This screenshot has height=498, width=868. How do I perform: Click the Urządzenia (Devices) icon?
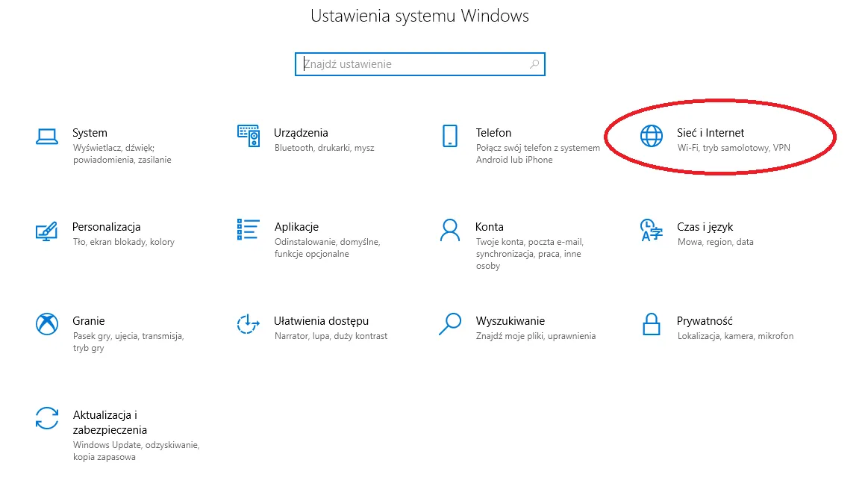249,136
